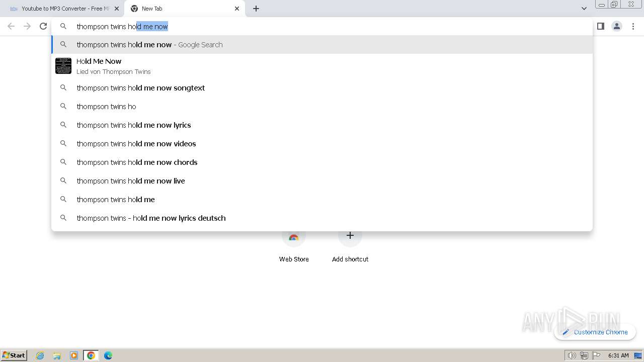
Task: Select 'hold me now lyrics' suggestion
Action: click(322, 125)
